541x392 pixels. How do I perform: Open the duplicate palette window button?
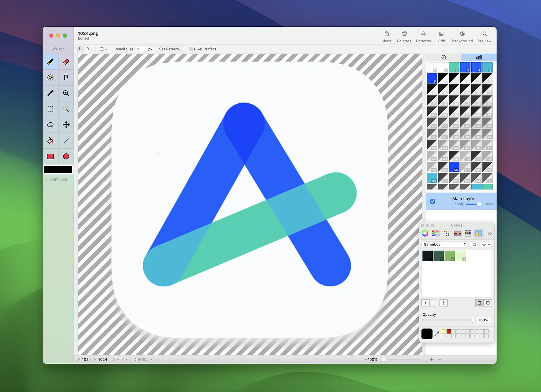pos(474,244)
